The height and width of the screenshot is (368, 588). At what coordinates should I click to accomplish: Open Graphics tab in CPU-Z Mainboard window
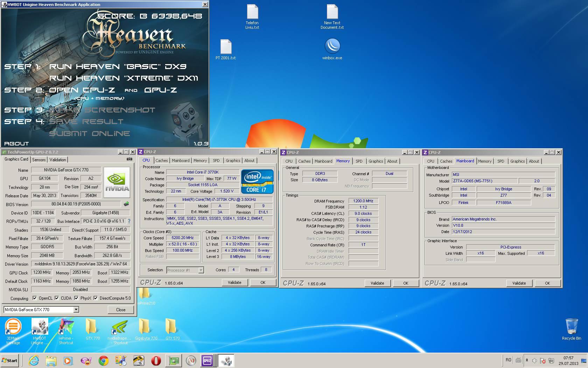pos(517,161)
